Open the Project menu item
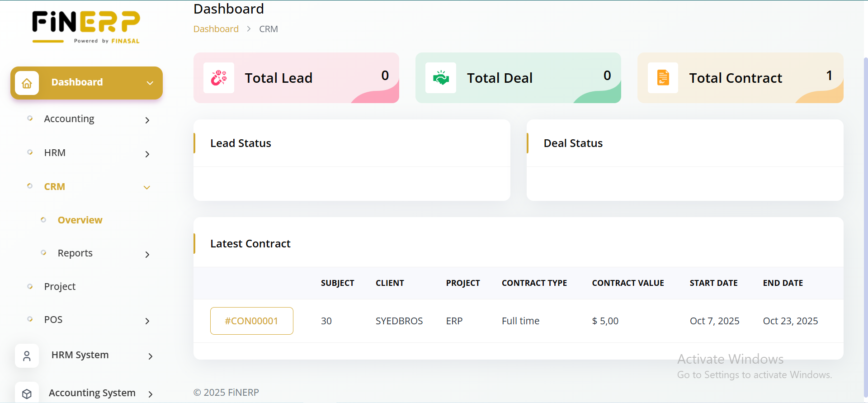The height and width of the screenshot is (403, 868). [60, 287]
